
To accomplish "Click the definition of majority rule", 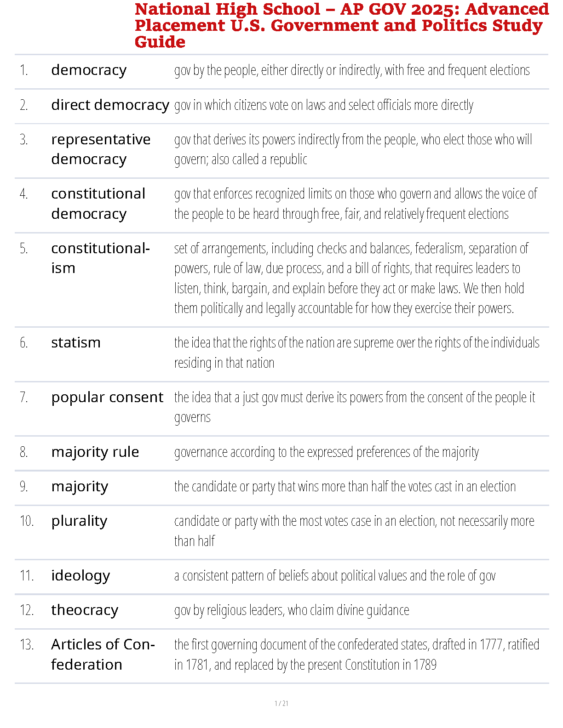I will tap(326, 452).
